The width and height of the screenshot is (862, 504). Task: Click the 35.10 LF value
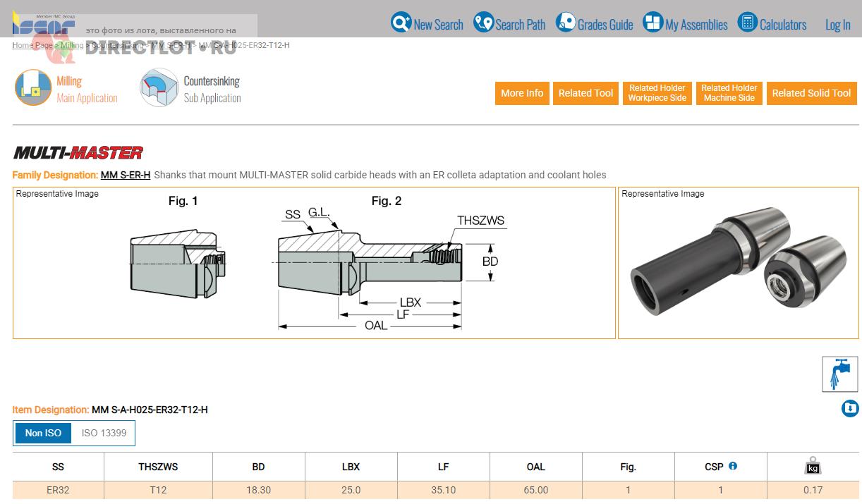pos(444,490)
